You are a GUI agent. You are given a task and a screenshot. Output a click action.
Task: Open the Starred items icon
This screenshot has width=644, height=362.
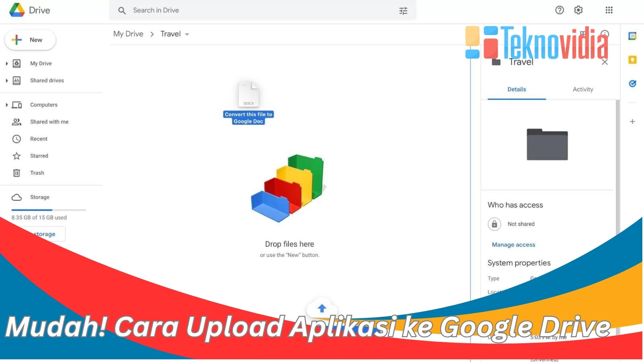click(x=16, y=156)
